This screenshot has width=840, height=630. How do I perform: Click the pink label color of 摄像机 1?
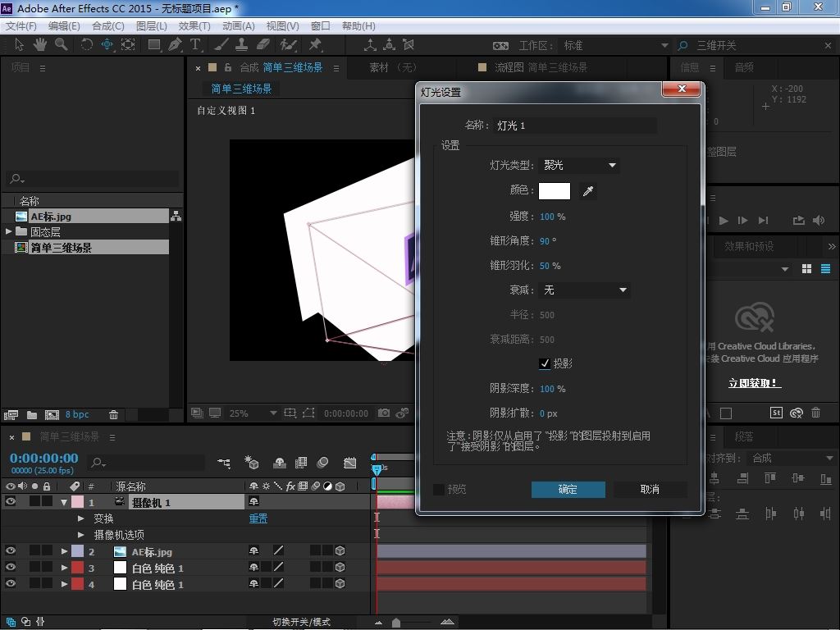[x=78, y=502]
